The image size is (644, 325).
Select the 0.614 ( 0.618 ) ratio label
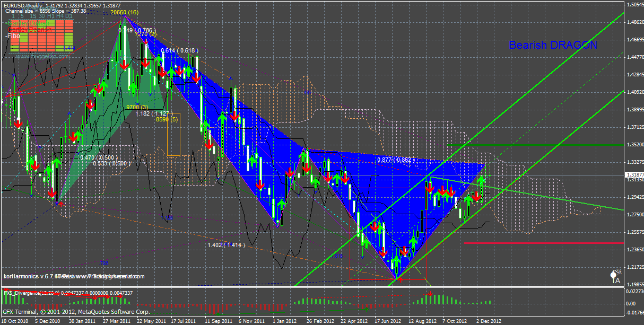[179, 50]
